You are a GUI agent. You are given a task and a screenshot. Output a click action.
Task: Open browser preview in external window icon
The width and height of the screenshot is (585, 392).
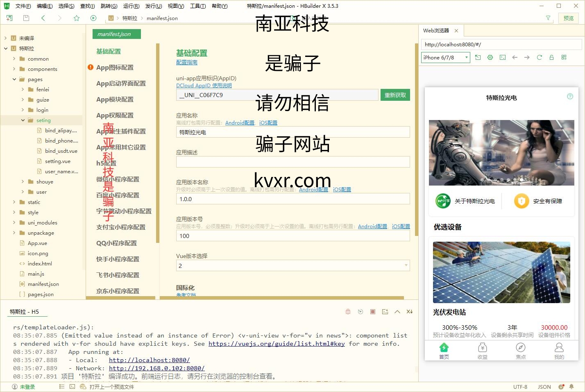click(478, 57)
